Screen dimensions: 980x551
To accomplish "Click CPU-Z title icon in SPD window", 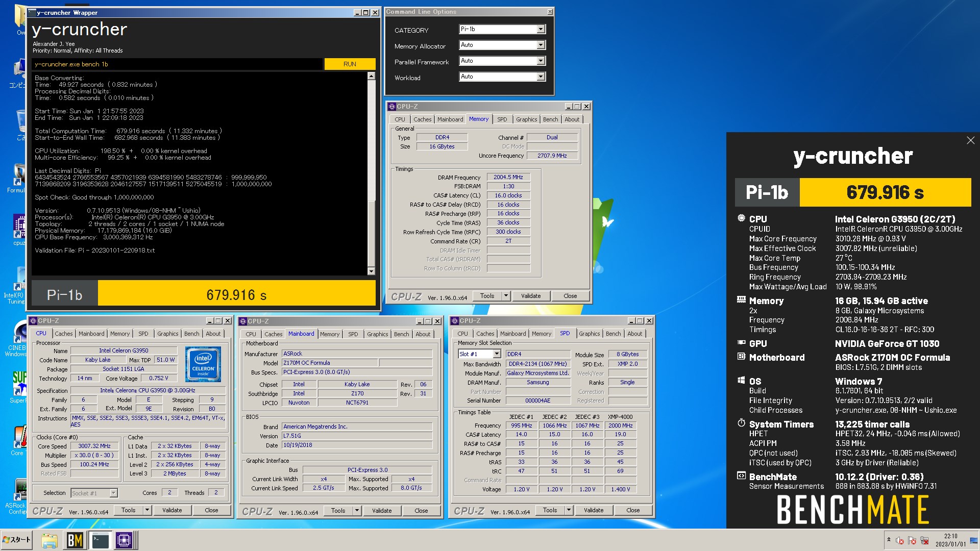I will 455,321.
